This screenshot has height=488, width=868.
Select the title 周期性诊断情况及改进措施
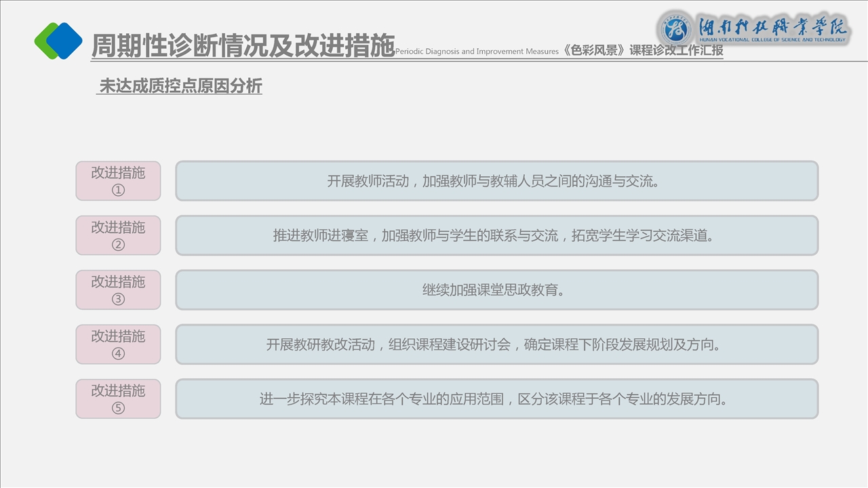coord(243,45)
